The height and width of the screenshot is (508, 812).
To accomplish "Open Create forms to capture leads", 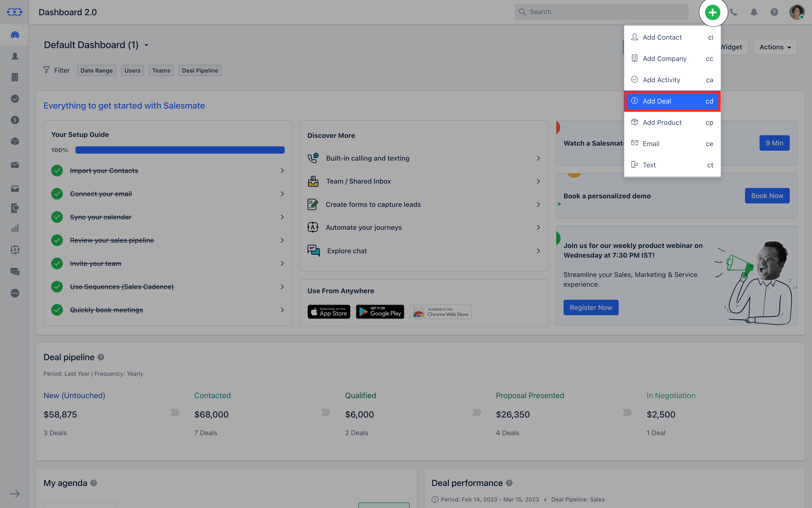I will coord(424,204).
